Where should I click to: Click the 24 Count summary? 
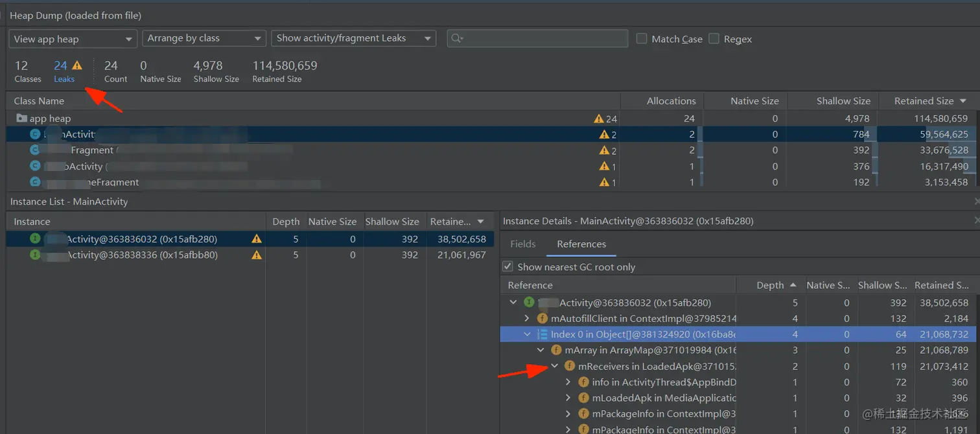115,71
